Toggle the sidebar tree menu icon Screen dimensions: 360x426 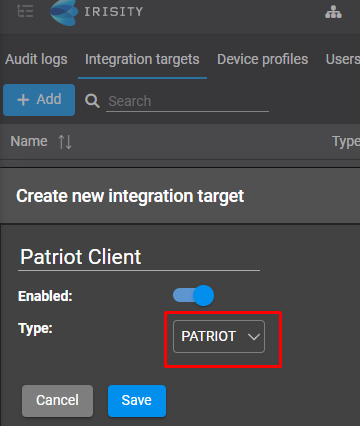25,11
